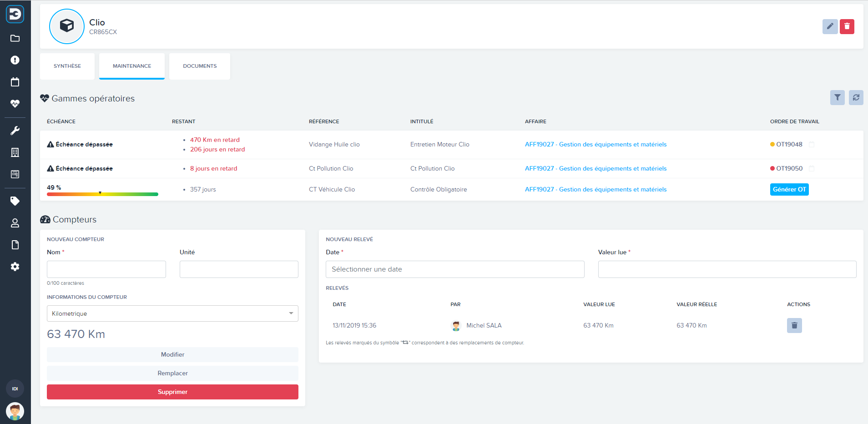The width and height of the screenshot is (868, 424).
Task: Click the red Supprimer button
Action: [172, 392]
